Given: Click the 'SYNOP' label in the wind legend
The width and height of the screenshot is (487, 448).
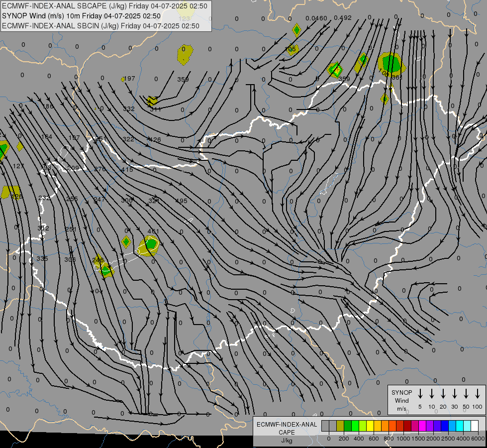Looking at the screenshot, I should pos(401,392).
